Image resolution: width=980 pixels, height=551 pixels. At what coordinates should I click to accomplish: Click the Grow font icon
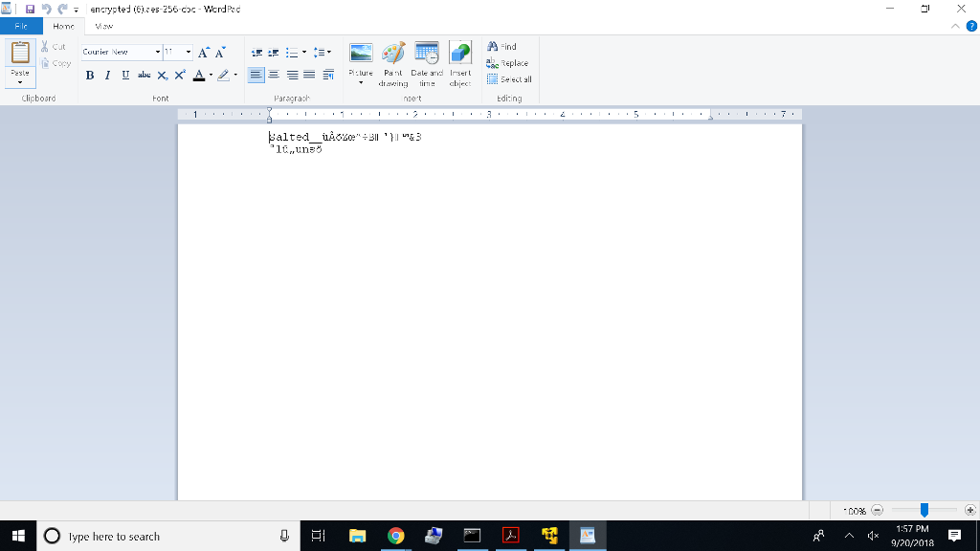(x=201, y=53)
